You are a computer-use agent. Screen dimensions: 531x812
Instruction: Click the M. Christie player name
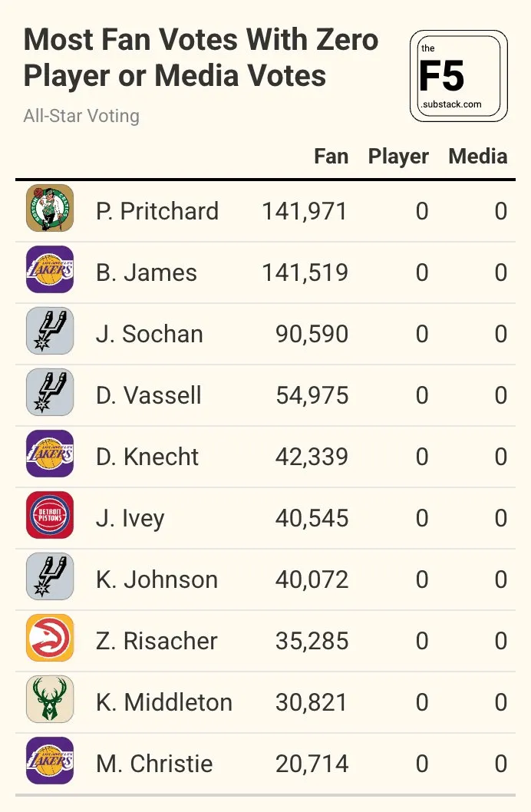tap(154, 764)
